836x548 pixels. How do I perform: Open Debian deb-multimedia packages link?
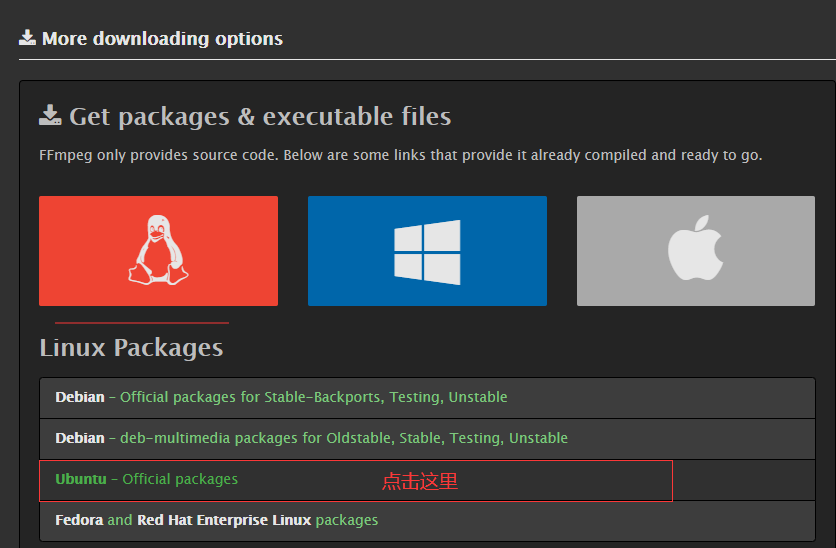point(427,439)
